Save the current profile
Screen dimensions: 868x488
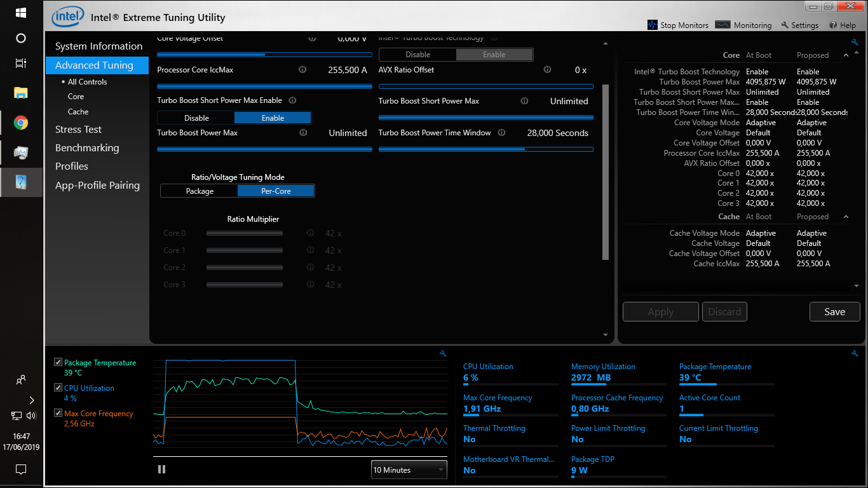coord(834,312)
